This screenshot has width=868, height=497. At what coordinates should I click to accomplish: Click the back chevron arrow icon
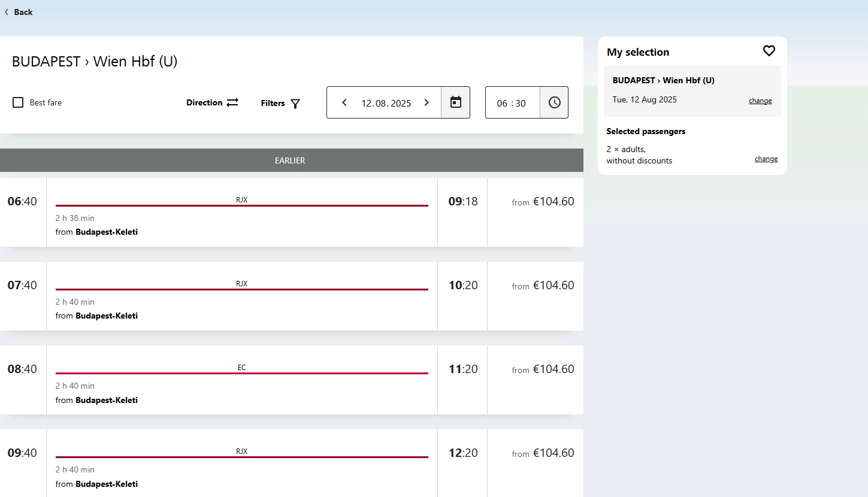[x=7, y=12]
